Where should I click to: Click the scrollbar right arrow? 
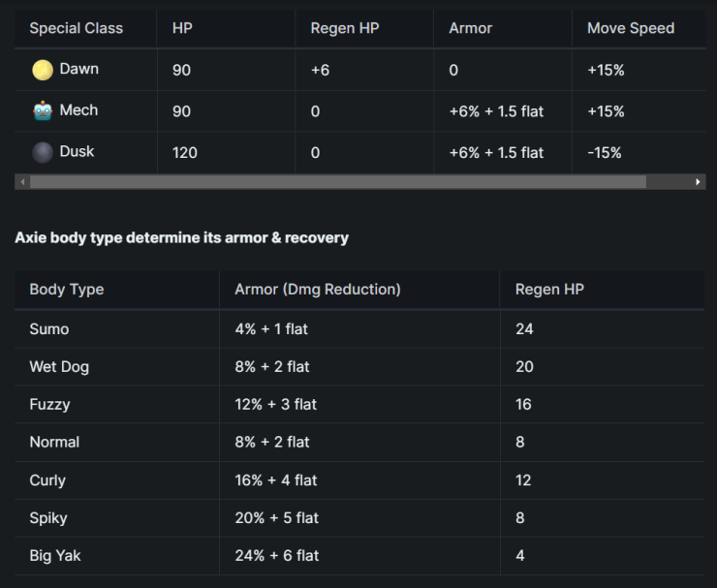point(698,181)
